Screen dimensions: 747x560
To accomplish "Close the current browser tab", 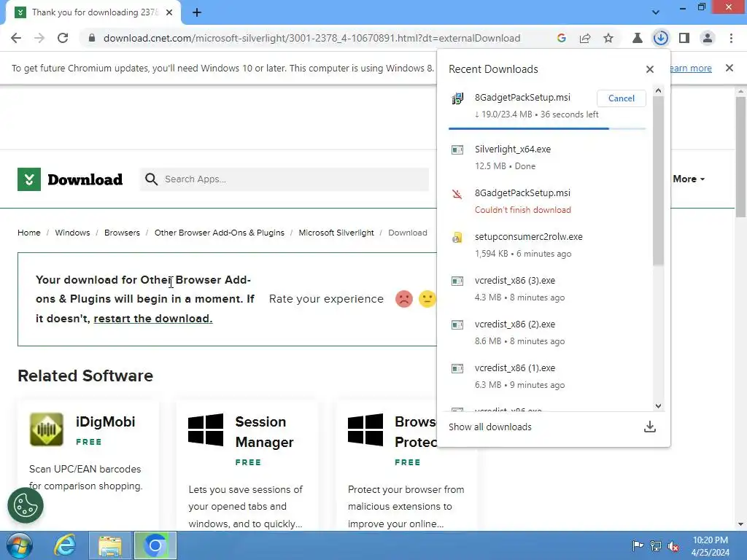I will [169, 12].
